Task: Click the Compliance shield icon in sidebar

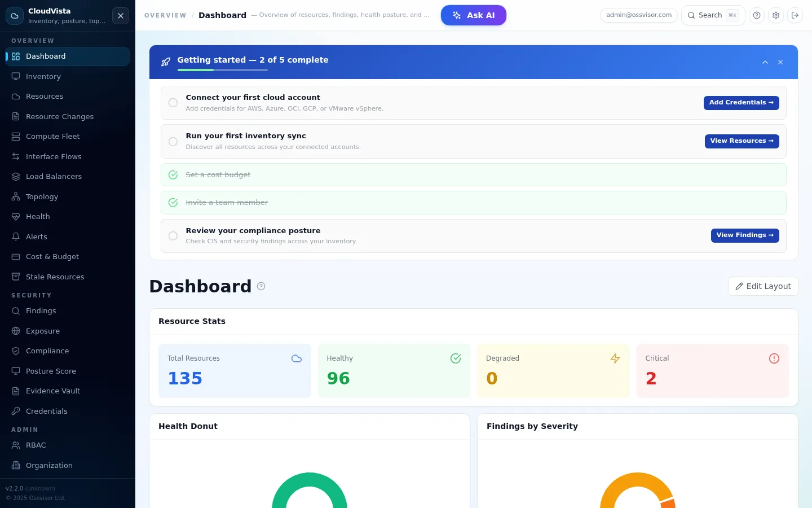Action: click(x=16, y=351)
